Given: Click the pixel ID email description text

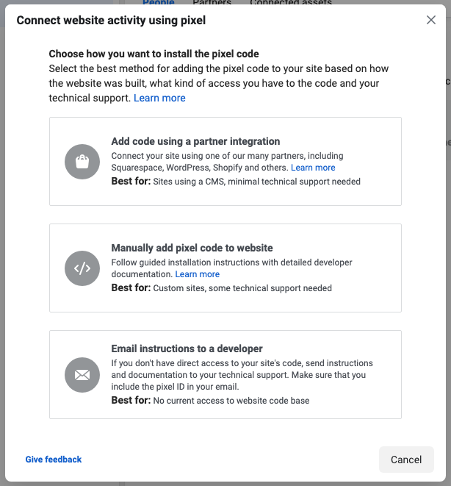Looking at the screenshot, I should pos(242,375).
